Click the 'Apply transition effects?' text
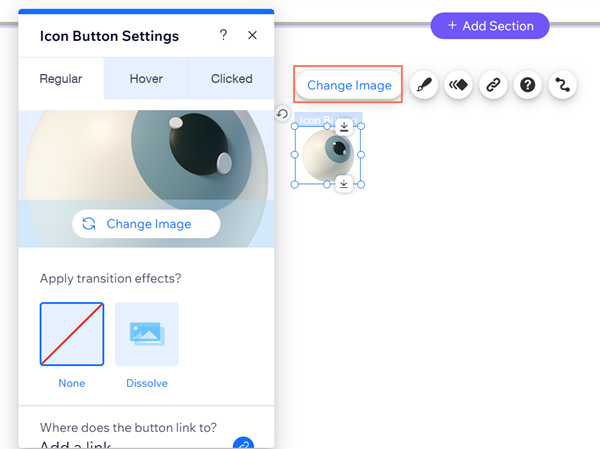This screenshot has width=600, height=449. 111,278
